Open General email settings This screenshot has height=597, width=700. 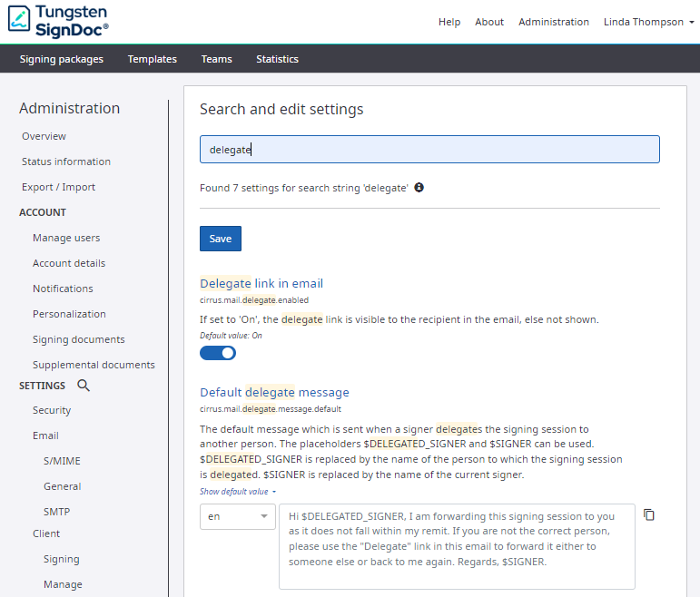63,486
